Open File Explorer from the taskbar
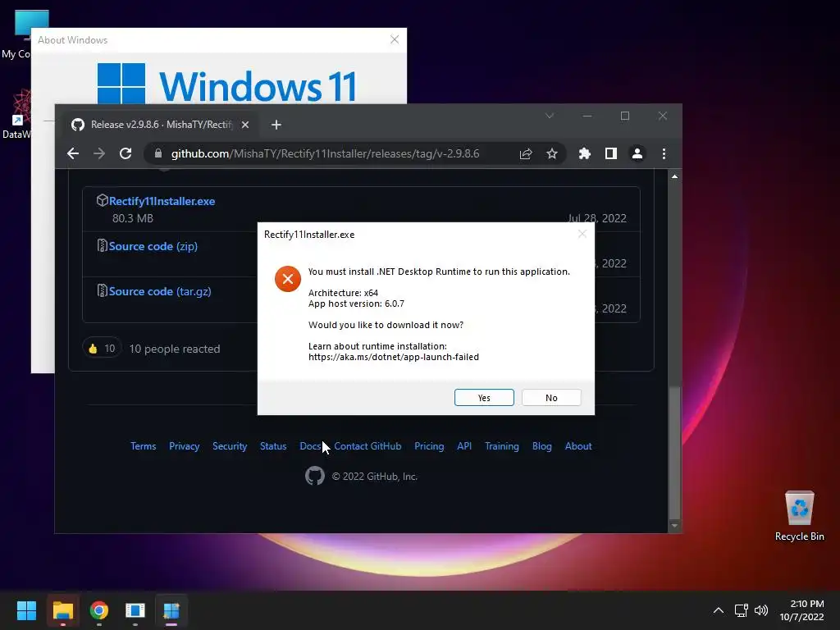Image resolution: width=840 pixels, height=630 pixels. [62, 610]
